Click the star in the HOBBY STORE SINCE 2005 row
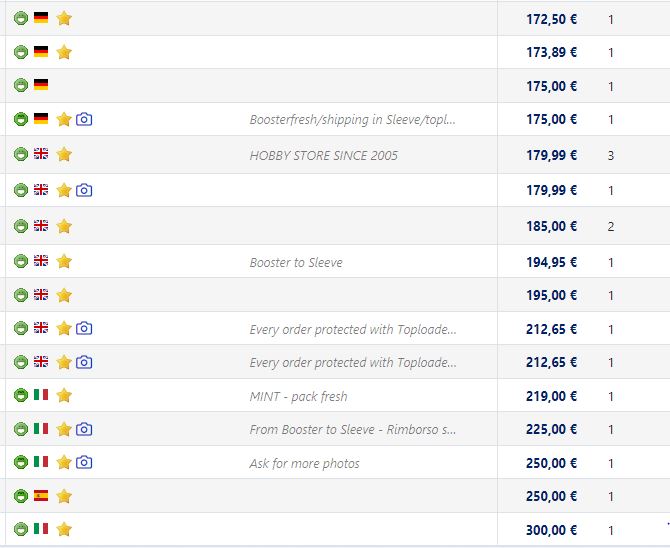This screenshot has width=670, height=548. point(64,154)
